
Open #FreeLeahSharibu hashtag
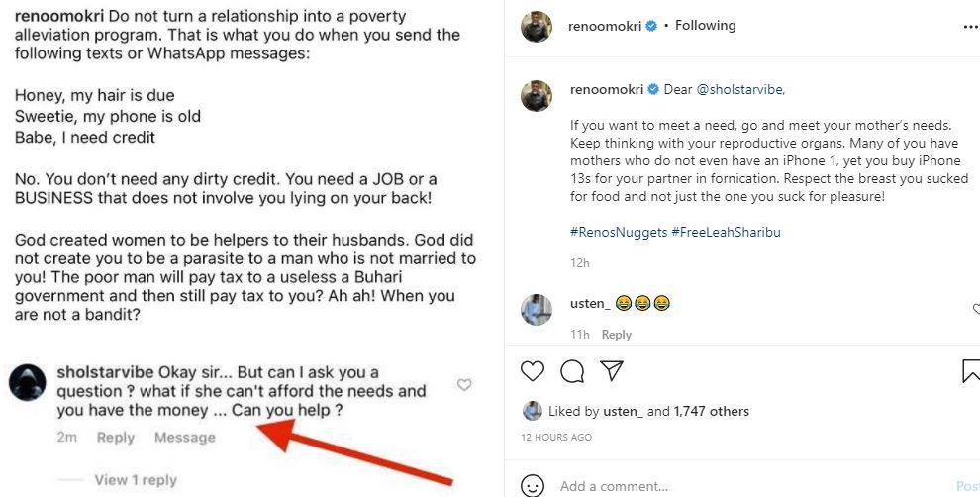(x=735, y=230)
